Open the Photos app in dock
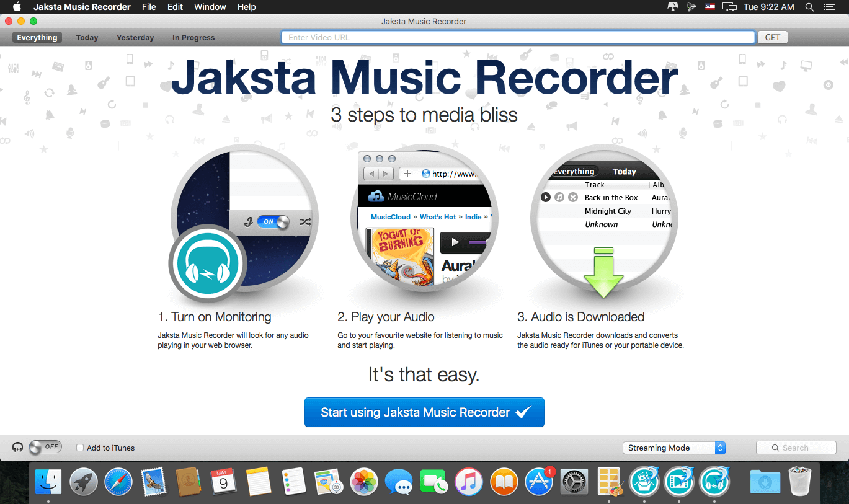Image resolution: width=849 pixels, height=504 pixels. (365, 481)
